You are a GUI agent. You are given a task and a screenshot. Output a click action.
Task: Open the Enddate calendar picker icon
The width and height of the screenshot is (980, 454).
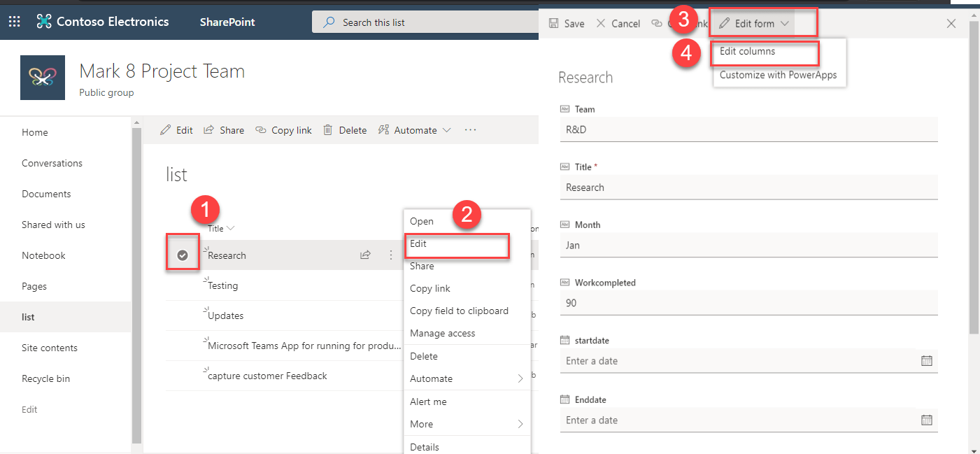[926, 420]
